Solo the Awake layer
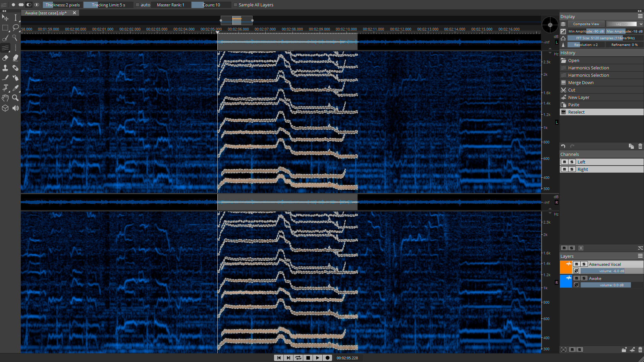 click(x=584, y=278)
